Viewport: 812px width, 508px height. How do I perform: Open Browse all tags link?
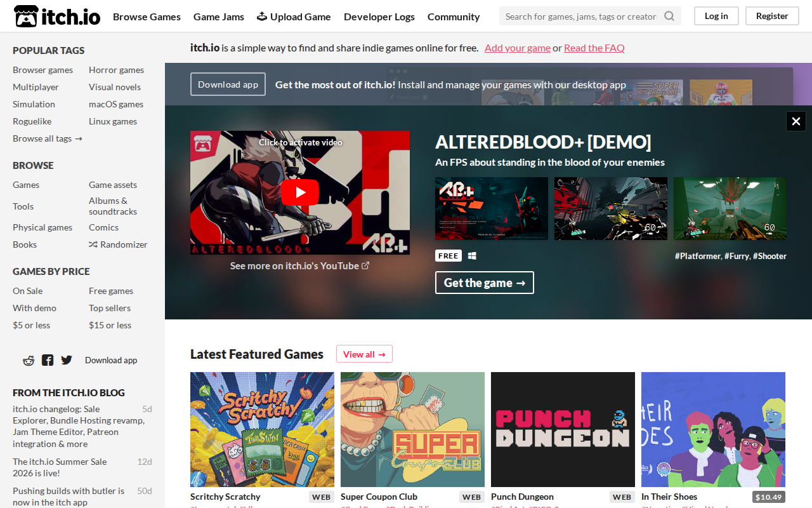[48, 138]
